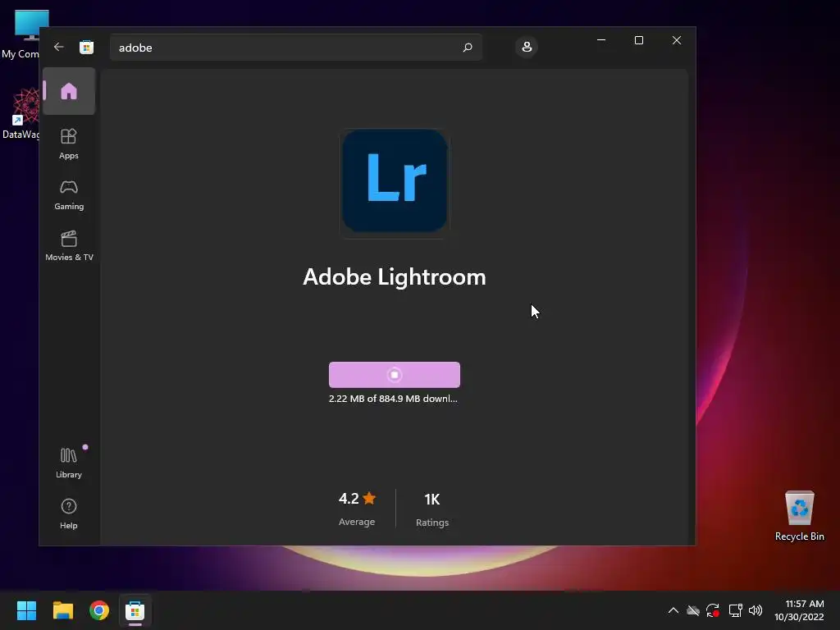Click the Adobe Lightroom app logo
Screen dimensions: 840x630
click(x=395, y=181)
